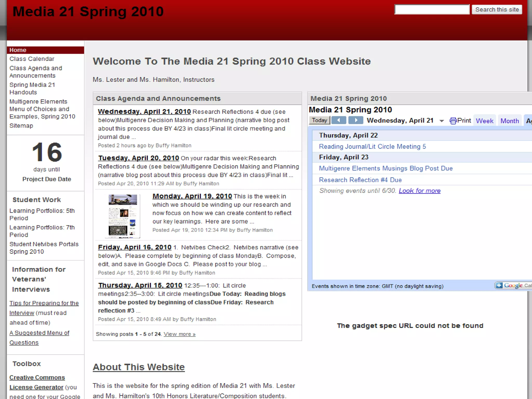Click the Print printer icon
532x399 pixels.
(x=453, y=121)
